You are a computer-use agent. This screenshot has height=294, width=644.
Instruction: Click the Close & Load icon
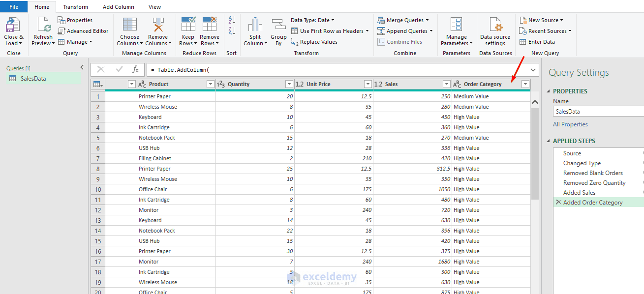[12, 25]
